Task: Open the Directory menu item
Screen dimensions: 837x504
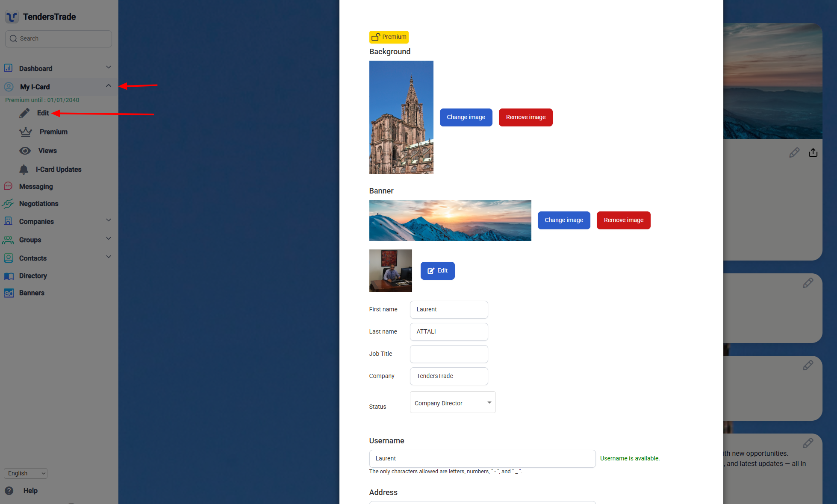Action: [33, 276]
